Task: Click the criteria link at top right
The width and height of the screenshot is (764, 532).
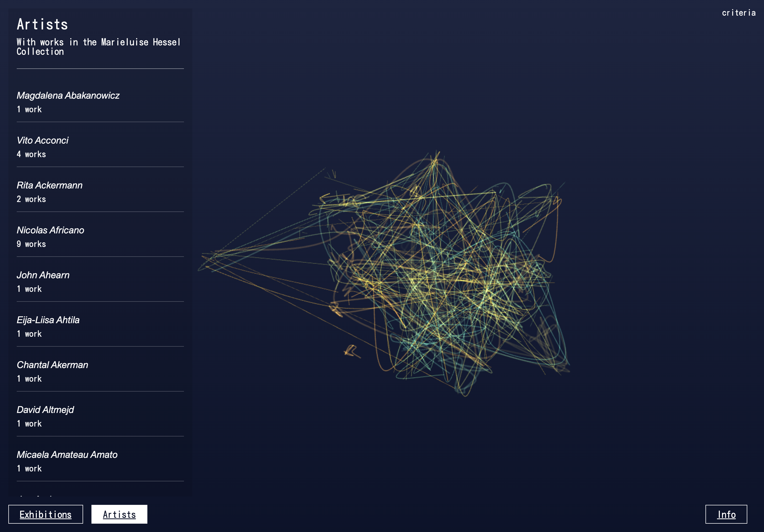Action: coord(738,13)
